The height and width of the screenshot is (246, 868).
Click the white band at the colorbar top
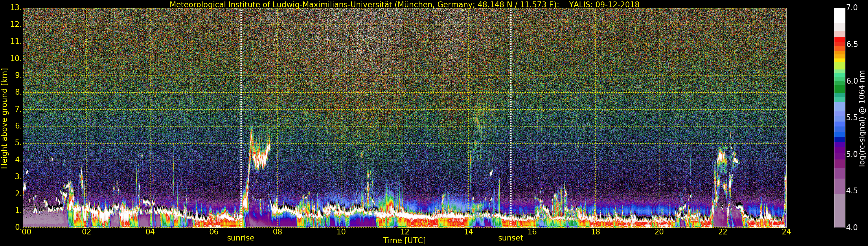click(840, 16)
